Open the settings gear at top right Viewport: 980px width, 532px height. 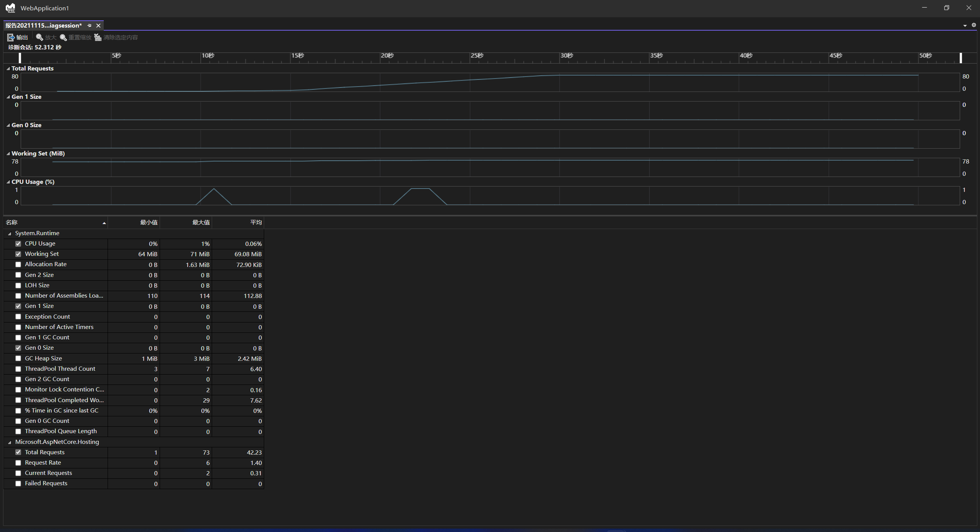click(x=973, y=25)
